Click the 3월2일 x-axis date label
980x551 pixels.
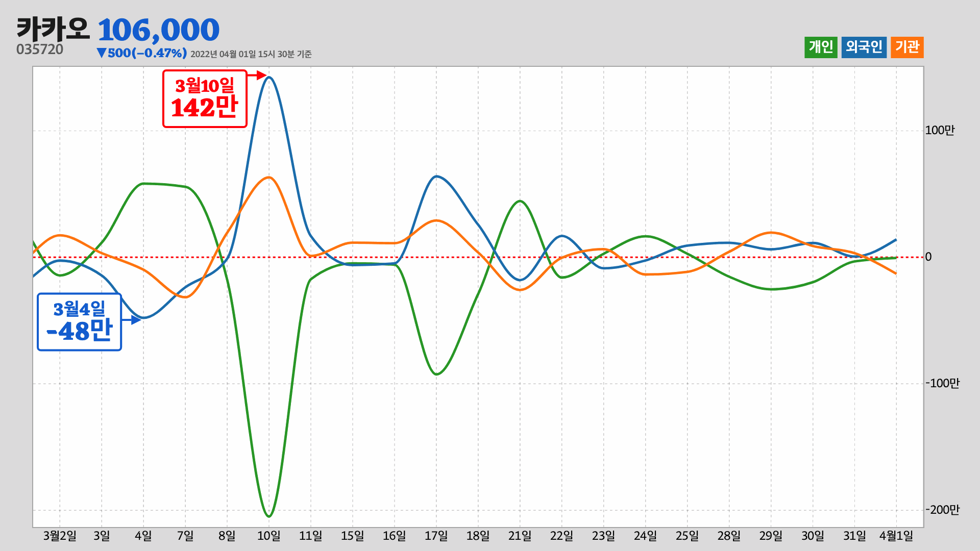click(x=60, y=536)
